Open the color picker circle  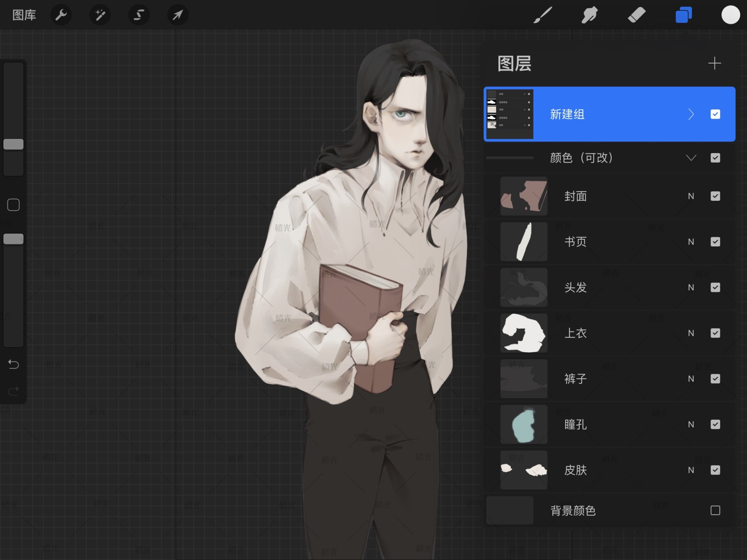pyautogui.click(x=730, y=15)
